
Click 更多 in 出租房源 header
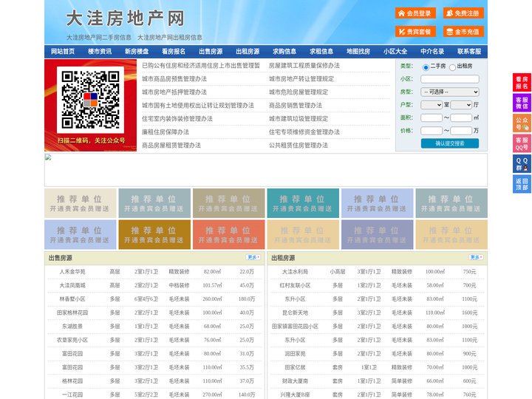tap(476, 258)
